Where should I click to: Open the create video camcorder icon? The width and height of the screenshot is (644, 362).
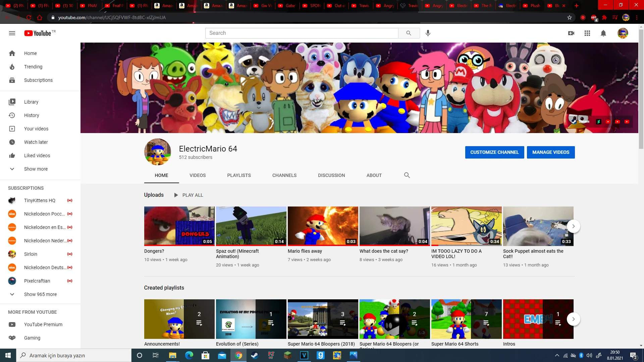coord(571,33)
